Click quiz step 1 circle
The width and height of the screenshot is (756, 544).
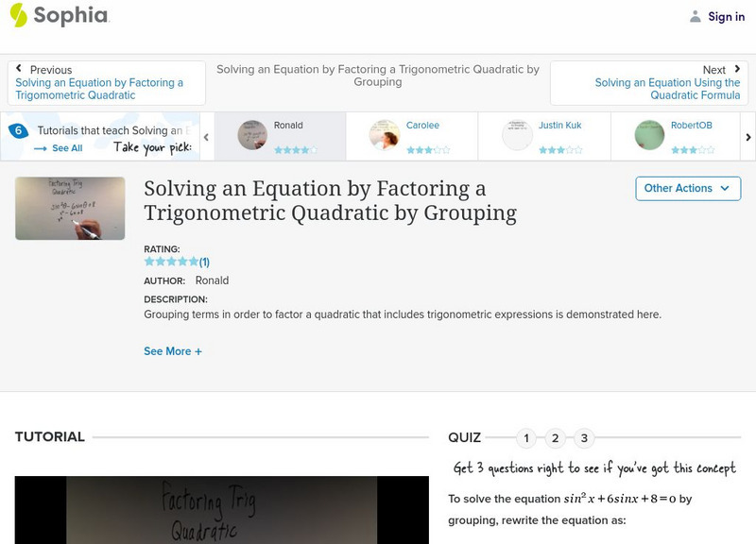526,437
